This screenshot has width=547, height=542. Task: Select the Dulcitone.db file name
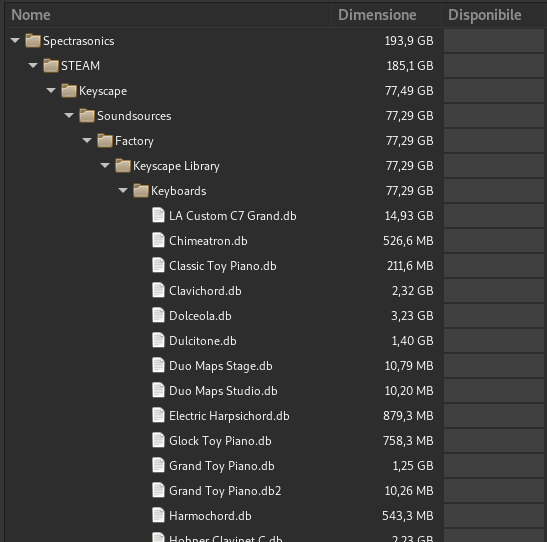click(203, 341)
